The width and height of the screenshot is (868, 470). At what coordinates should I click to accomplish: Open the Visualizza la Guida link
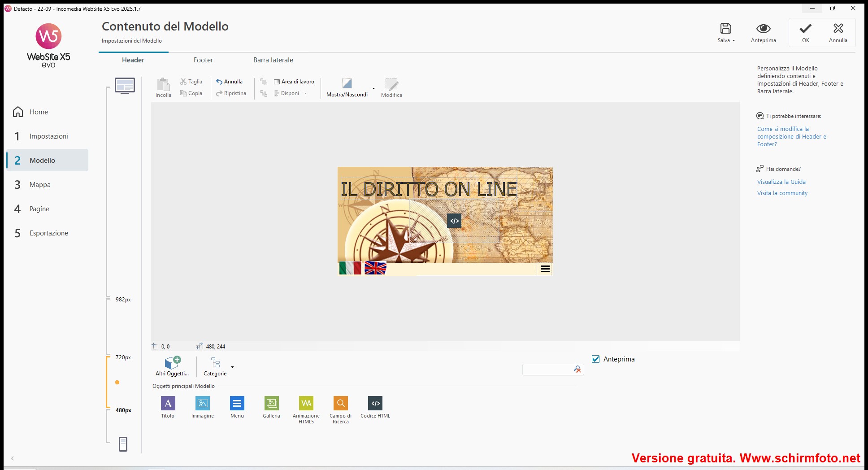click(x=781, y=182)
